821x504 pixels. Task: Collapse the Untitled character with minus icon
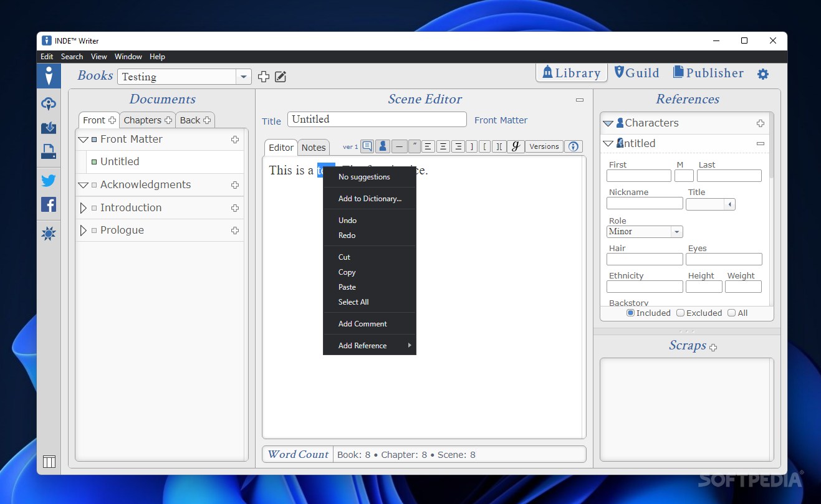(761, 143)
